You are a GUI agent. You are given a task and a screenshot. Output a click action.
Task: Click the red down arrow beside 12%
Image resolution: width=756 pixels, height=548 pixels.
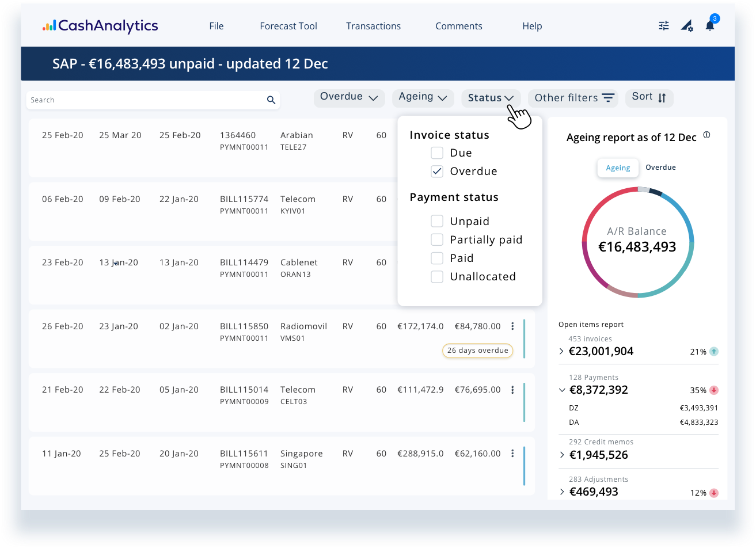(x=714, y=493)
